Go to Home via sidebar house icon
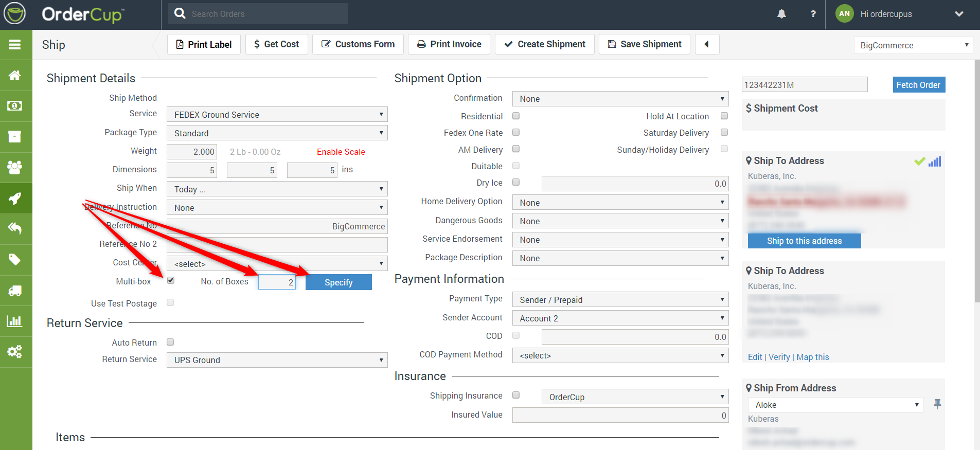 pos(15,76)
